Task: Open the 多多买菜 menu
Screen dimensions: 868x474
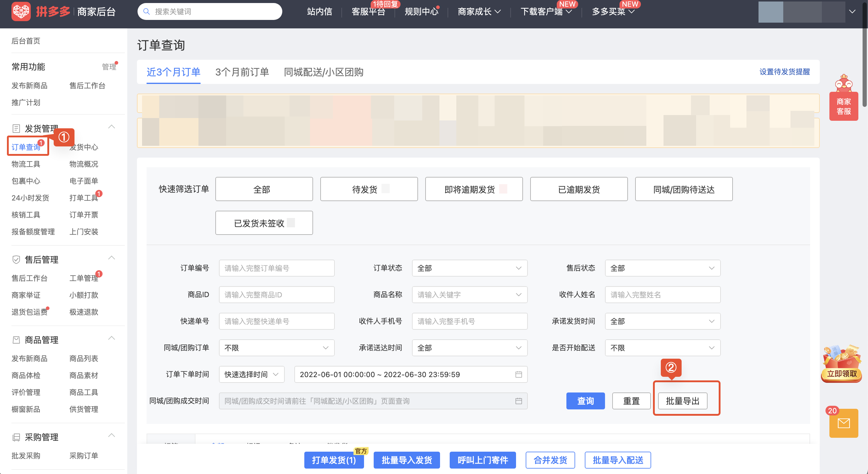Action: point(613,11)
